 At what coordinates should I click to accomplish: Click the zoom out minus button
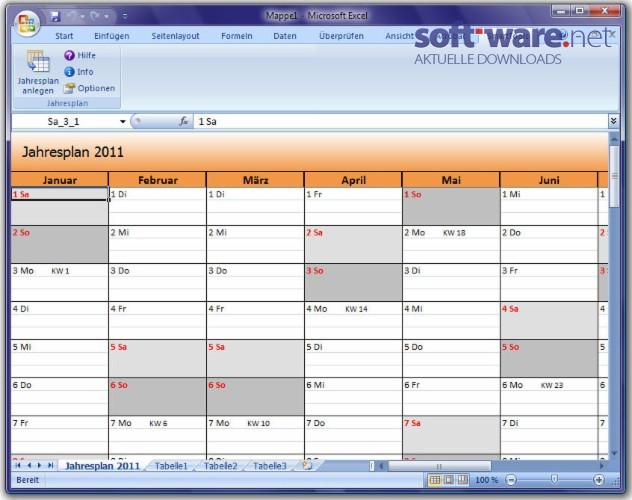(511, 480)
